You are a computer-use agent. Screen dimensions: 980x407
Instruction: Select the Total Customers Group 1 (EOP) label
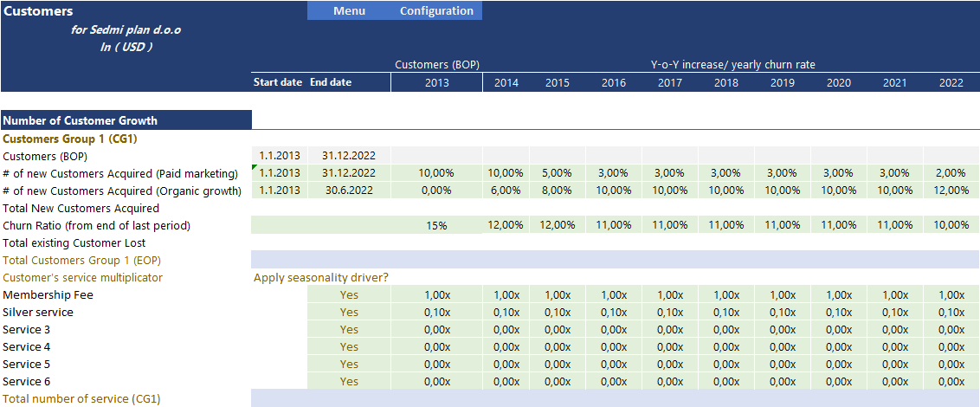pyautogui.click(x=82, y=260)
